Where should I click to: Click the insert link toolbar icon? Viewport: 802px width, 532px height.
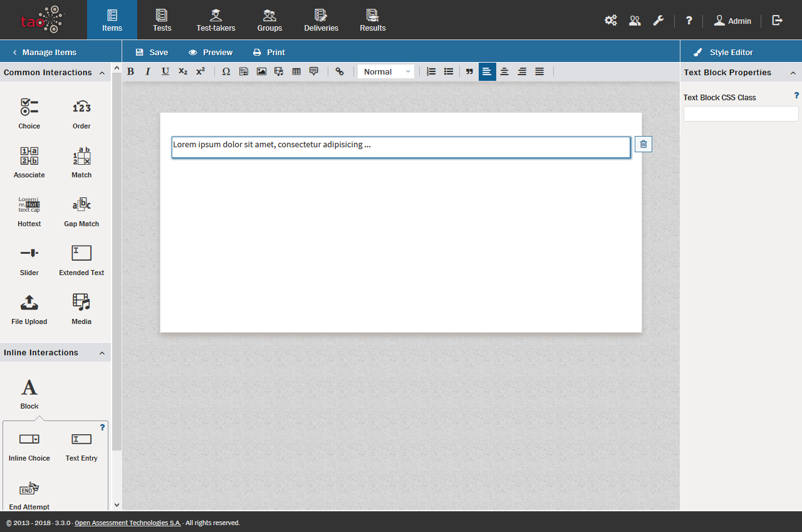click(x=340, y=72)
